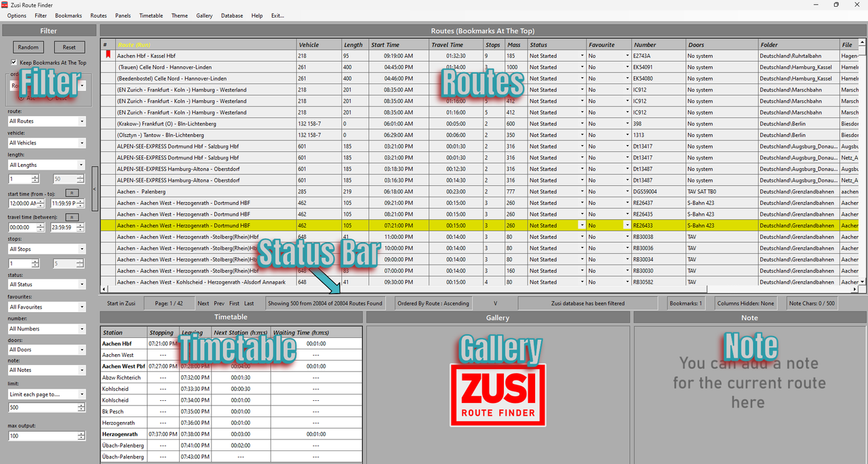
Task: Click the Doors column header
Action: [x=722, y=45]
